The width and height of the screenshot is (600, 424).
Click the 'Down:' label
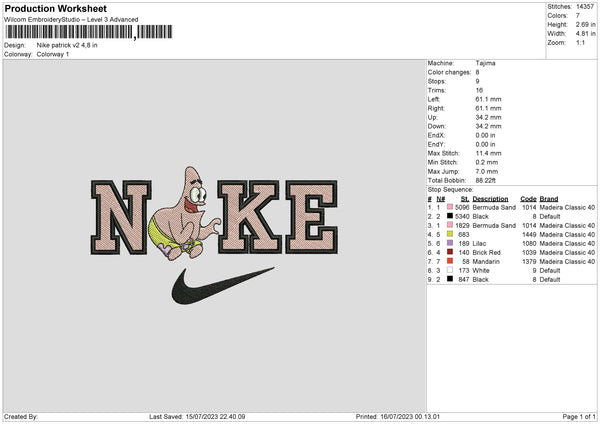pos(437,126)
